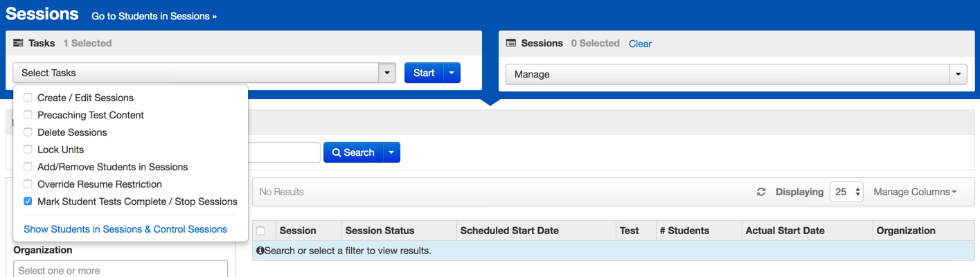Check the Create / Edit Sessions option
Viewport: 980px width, 277px height.
coord(28,98)
